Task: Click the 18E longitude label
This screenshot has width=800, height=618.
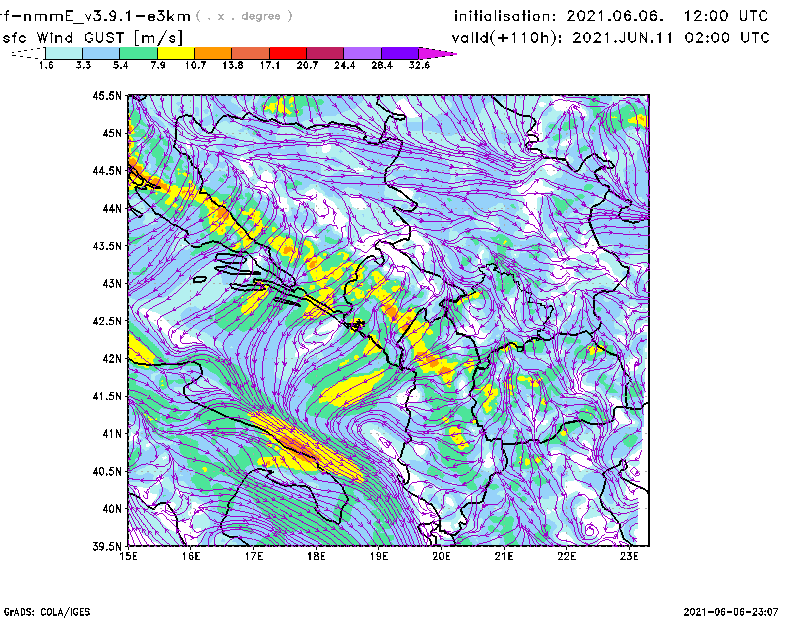Action: (x=316, y=556)
